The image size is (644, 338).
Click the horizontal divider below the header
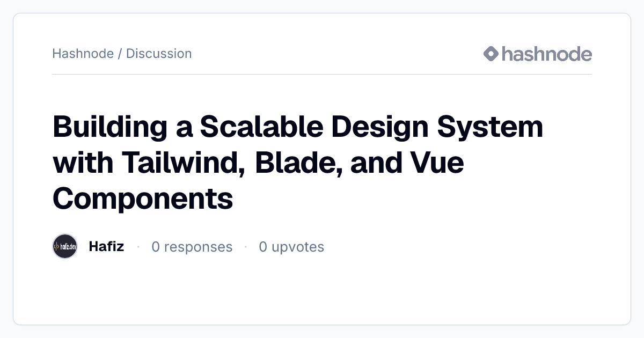pos(322,74)
